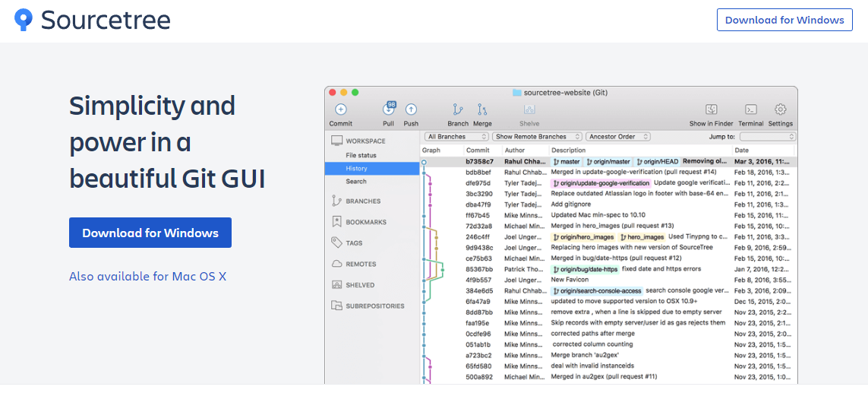The image size is (868, 393).
Task: Click the Show in Finder icon
Action: coord(712,109)
